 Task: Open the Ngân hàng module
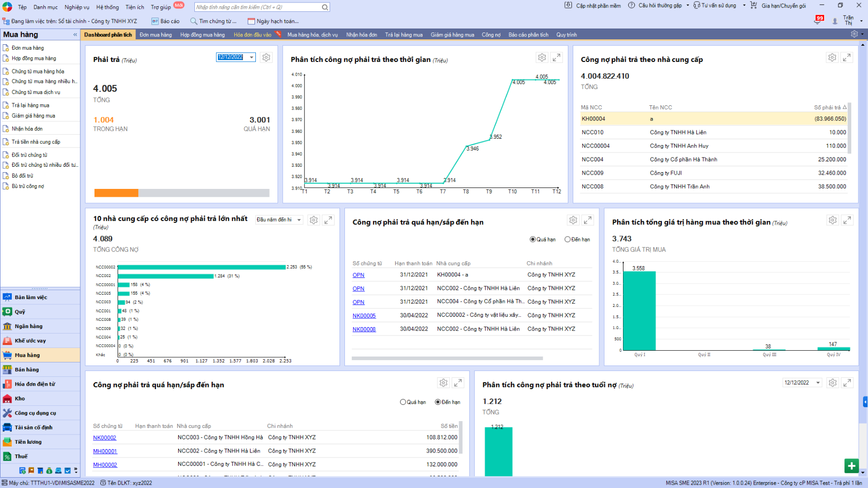[x=29, y=326]
